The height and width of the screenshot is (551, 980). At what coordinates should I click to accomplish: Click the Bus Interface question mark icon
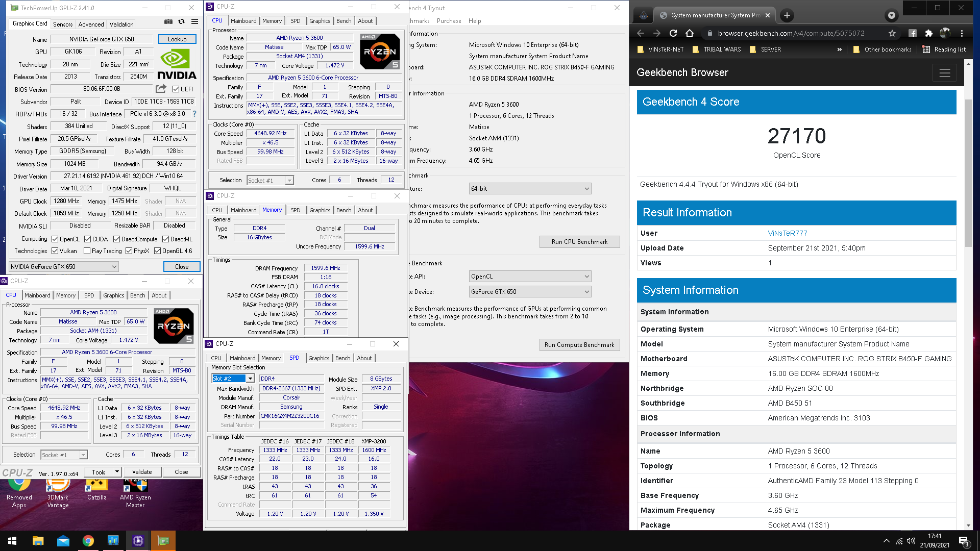(x=194, y=114)
